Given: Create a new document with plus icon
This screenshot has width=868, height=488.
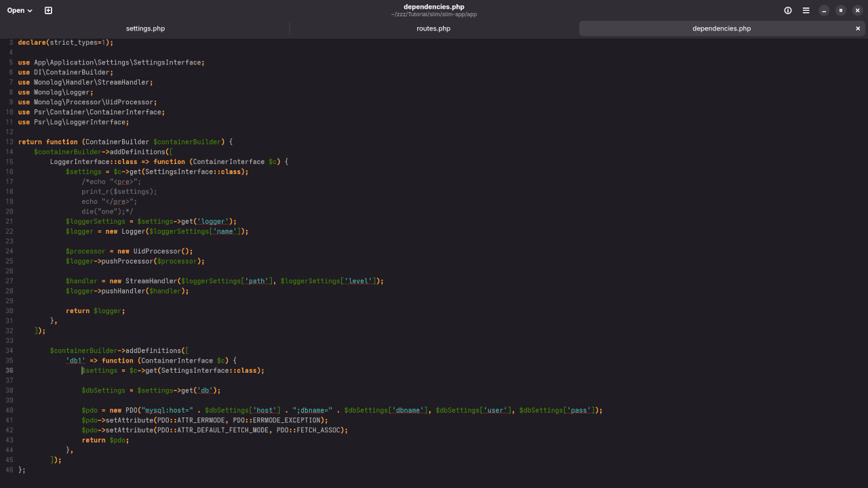Looking at the screenshot, I should [48, 10].
